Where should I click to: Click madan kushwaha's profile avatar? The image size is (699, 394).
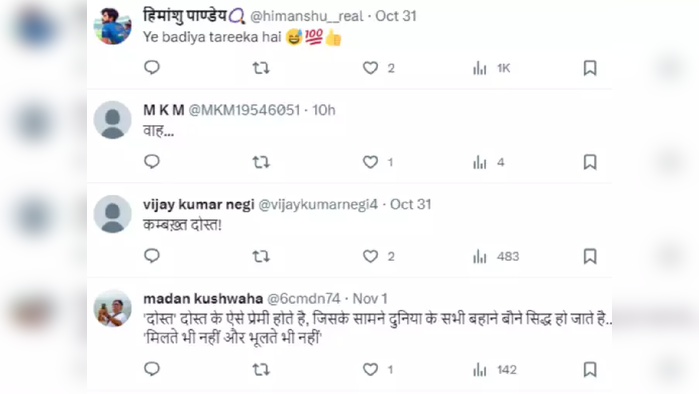(112, 308)
